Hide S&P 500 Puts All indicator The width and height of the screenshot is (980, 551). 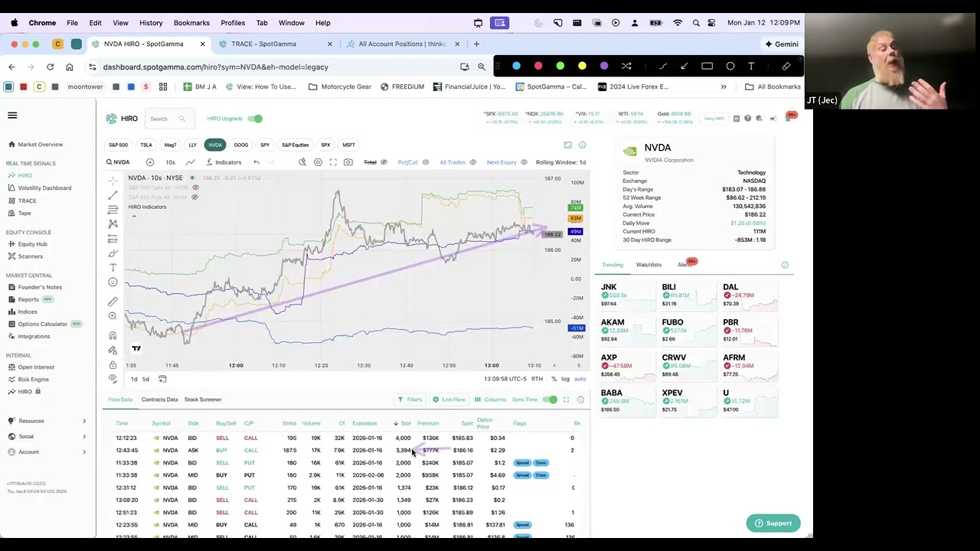[x=194, y=197]
